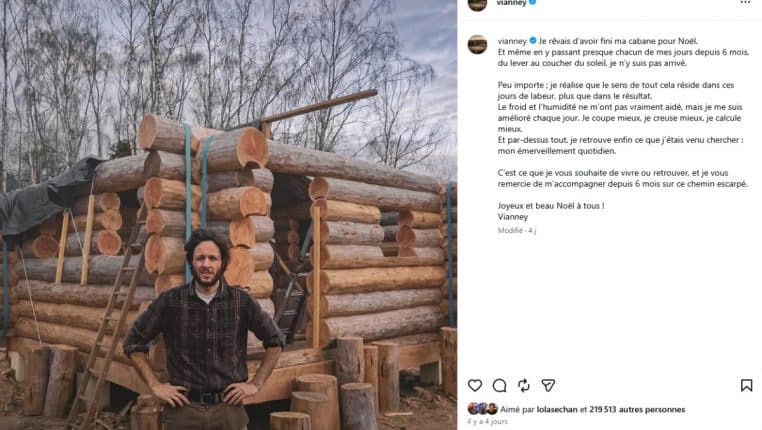Click the 'il y a 4 jours' timestamp

click(488, 422)
